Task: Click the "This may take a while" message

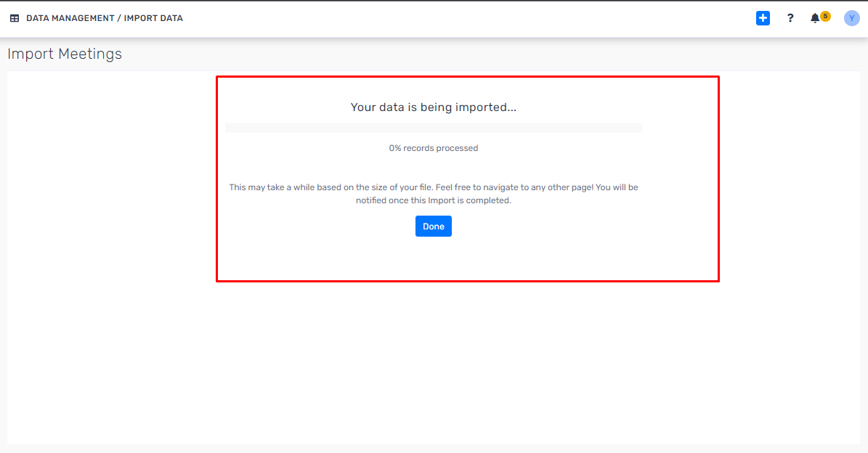Action: pos(434,187)
